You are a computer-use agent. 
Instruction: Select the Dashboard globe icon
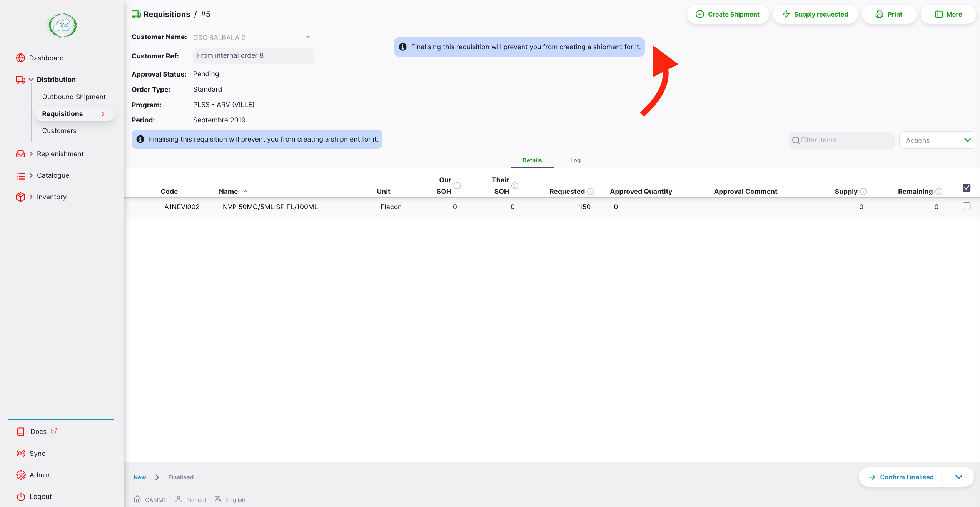21,58
